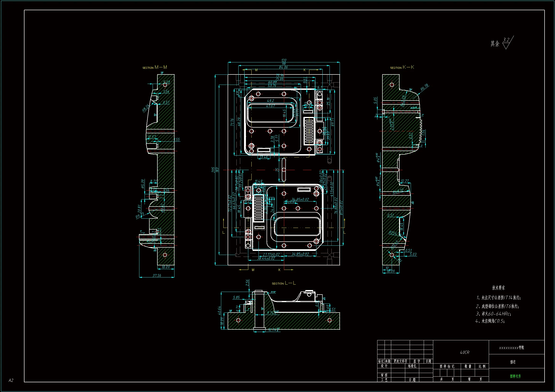Screen dimensions: 555x392
Task: Click the 120 overall width dimension
Action: coord(284,60)
